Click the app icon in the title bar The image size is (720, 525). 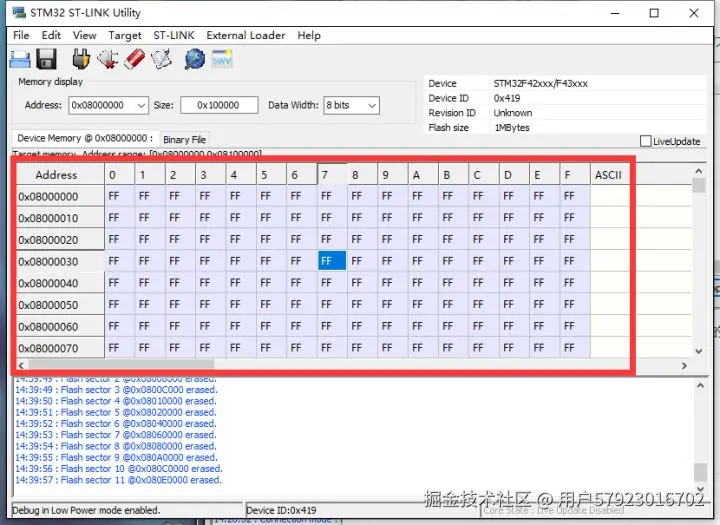(x=19, y=12)
